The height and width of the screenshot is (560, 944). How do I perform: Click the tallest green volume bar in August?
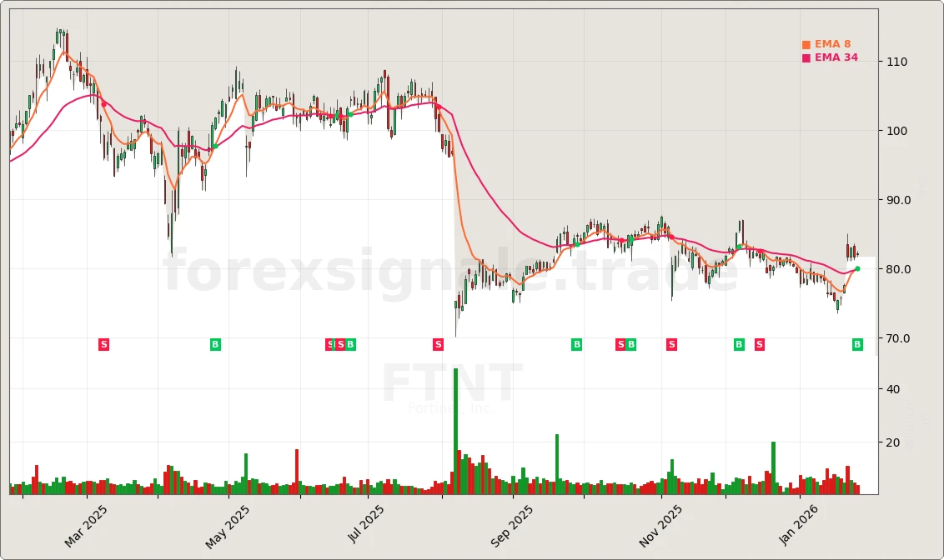454,429
